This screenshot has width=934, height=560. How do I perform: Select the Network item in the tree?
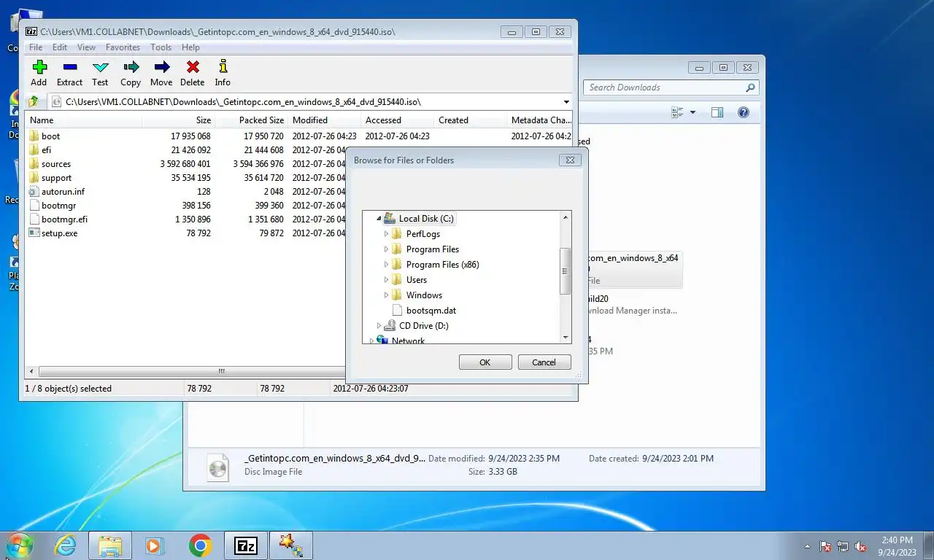(408, 340)
